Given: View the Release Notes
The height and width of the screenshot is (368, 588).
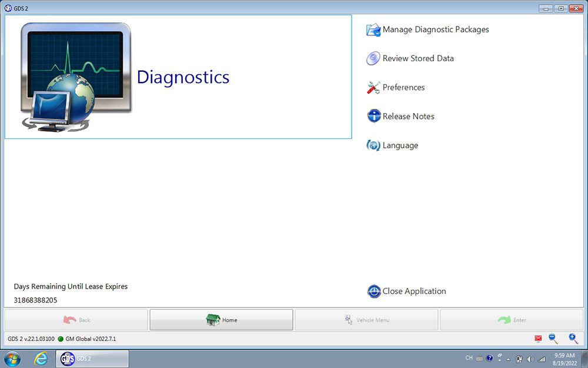Looking at the screenshot, I should point(408,116).
